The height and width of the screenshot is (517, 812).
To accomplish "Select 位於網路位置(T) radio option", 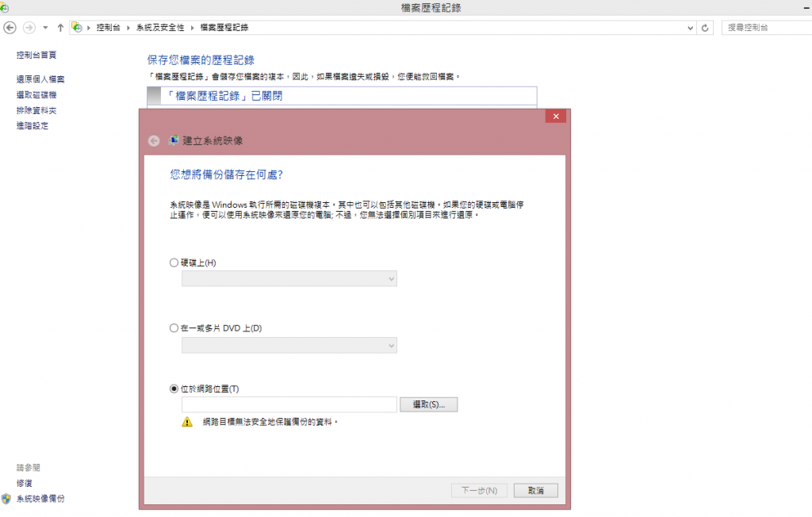I will [x=174, y=389].
